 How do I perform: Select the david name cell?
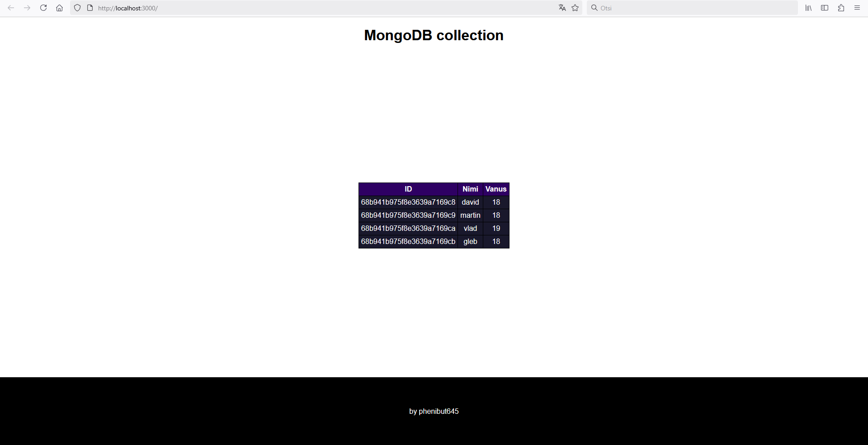pos(470,202)
